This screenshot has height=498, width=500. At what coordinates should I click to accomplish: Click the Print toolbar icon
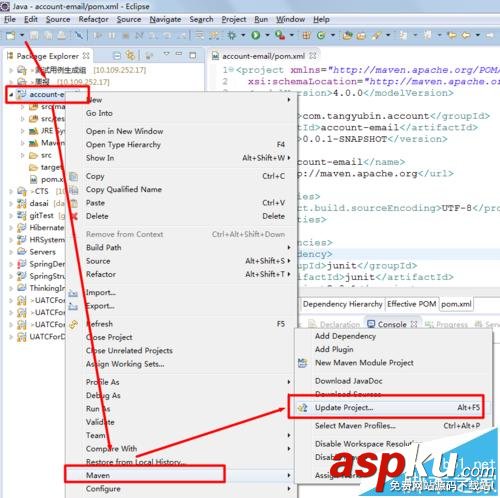click(61, 35)
